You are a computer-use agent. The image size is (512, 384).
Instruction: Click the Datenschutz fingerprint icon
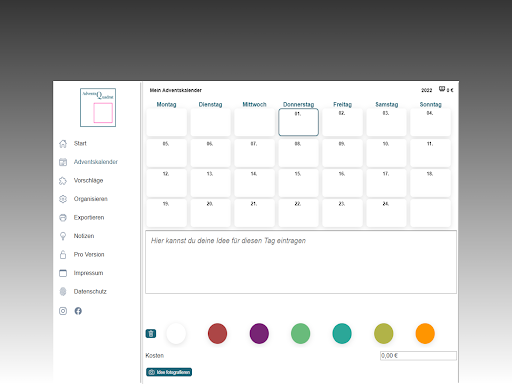pos(63,292)
